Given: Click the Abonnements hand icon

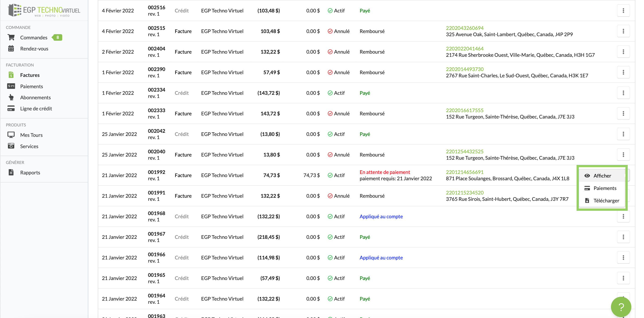Looking at the screenshot, I should click(x=11, y=97).
